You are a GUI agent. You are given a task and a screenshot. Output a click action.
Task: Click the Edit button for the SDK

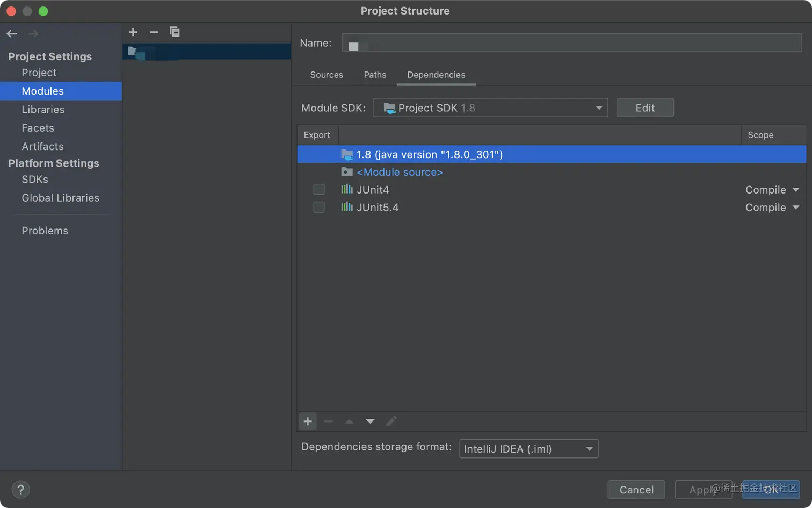tap(645, 108)
